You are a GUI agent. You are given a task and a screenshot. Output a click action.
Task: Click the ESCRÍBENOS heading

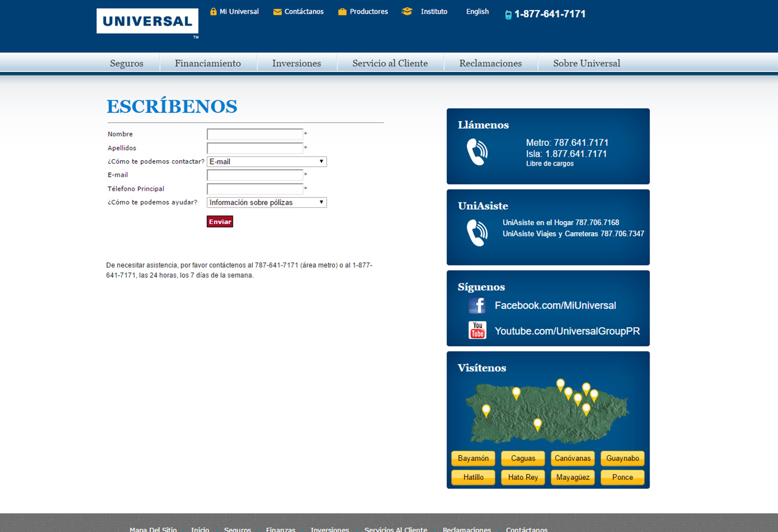pyautogui.click(x=172, y=106)
